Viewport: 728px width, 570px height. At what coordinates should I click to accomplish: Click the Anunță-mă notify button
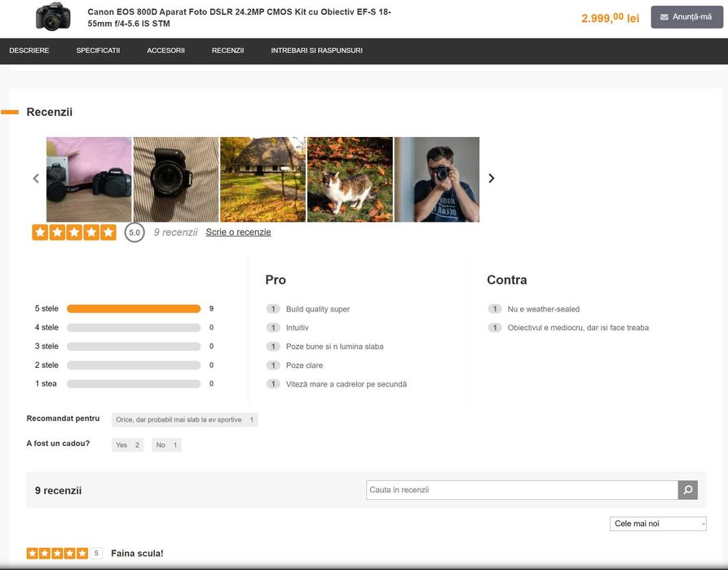tap(686, 17)
